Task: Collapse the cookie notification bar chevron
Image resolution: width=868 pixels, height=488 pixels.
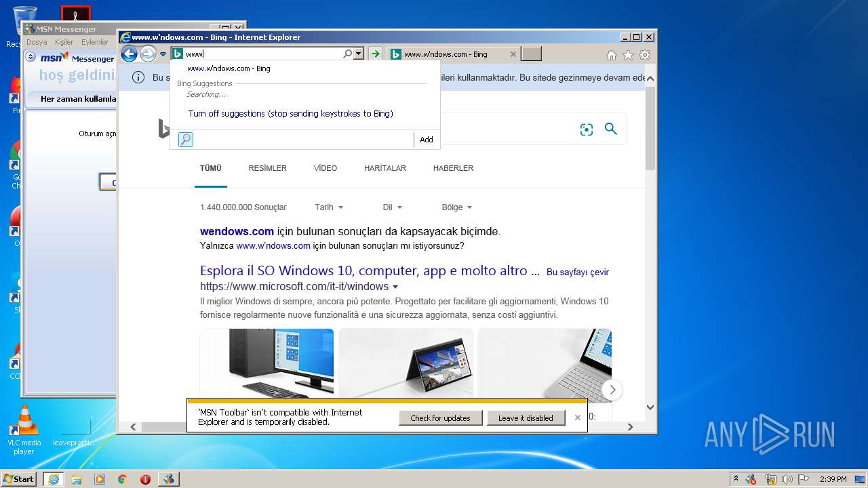Action: 651,78
